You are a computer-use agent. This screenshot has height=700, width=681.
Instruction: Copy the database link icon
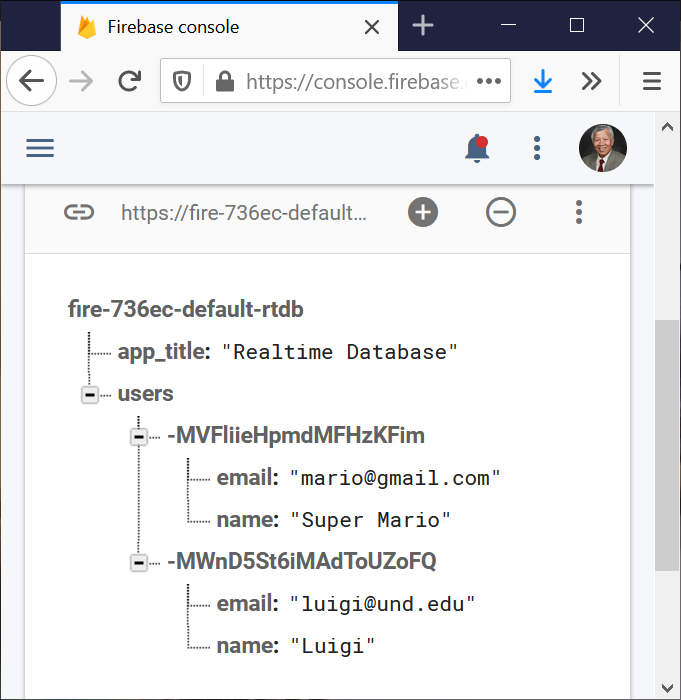(79, 212)
